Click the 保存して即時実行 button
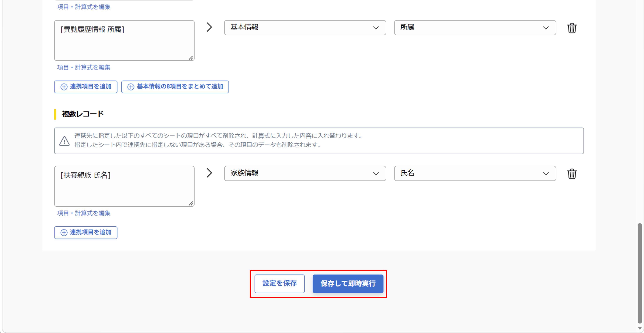This screenshot has width=644, height=333. point(348,284)
